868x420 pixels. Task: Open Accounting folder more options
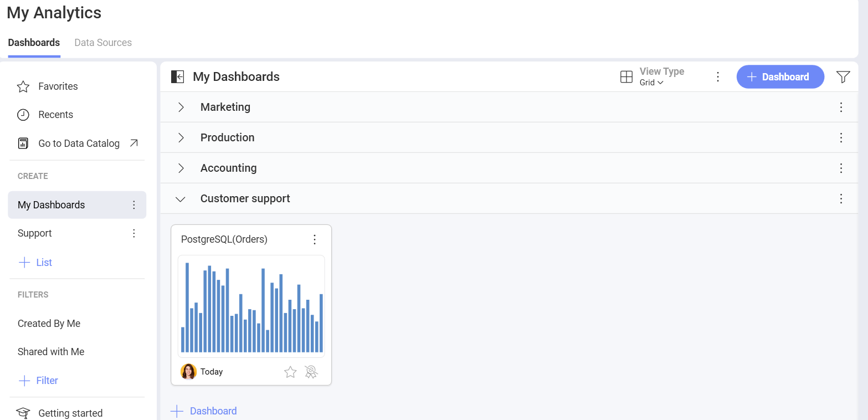coord(841,168)
